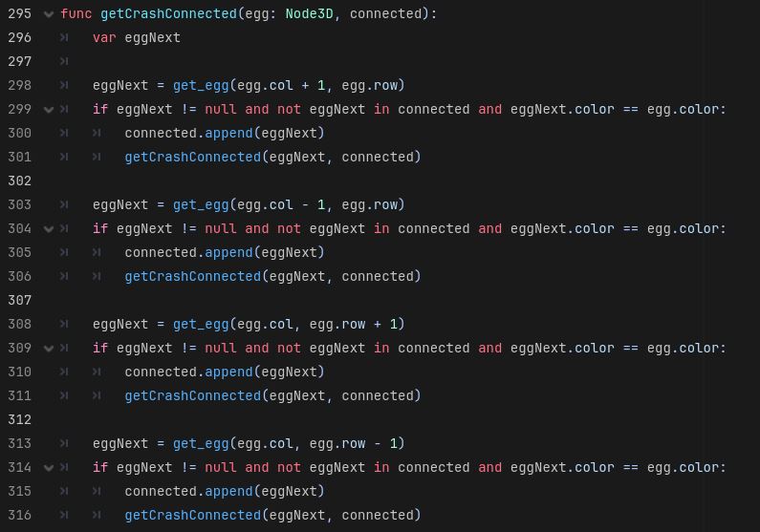Collapse the getCrashConnected function at line 295
This screenshot has width=760, height=532.
click(x=49, y=14)
